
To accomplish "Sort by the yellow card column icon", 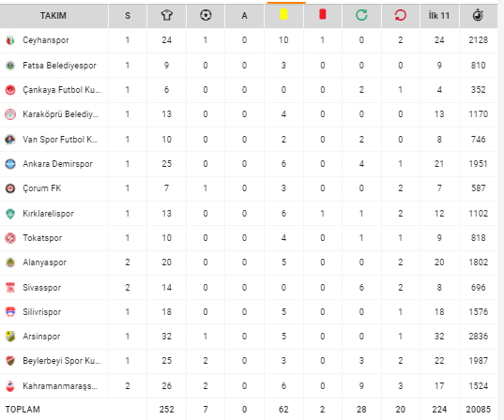I will pos(283,14).
